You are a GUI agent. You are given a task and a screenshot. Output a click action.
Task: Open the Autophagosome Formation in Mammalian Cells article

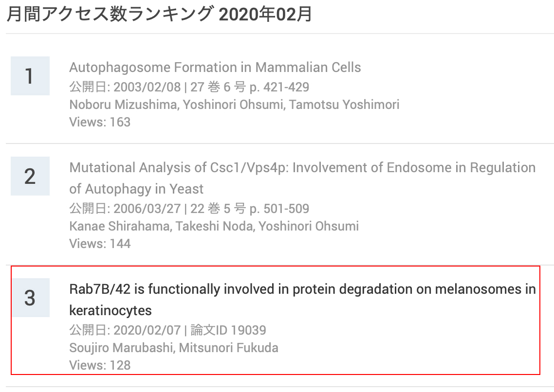[215, 67]
